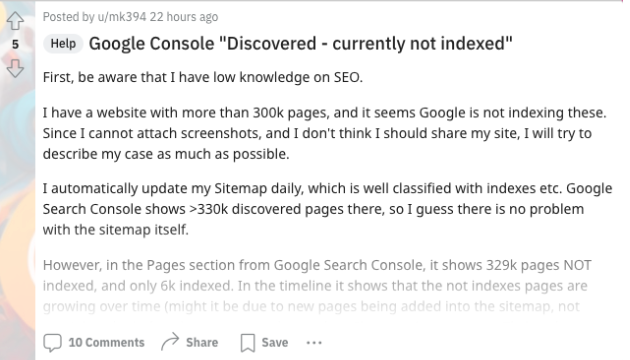Click the "Share" text label
This screenshot has height=360, width=630.
pyautogui.click(x=202, y=342)
